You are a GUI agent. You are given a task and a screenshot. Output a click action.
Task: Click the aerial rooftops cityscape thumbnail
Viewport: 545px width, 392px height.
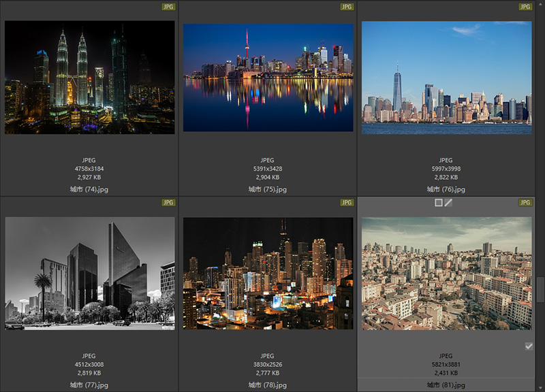[x=446, y=274]
